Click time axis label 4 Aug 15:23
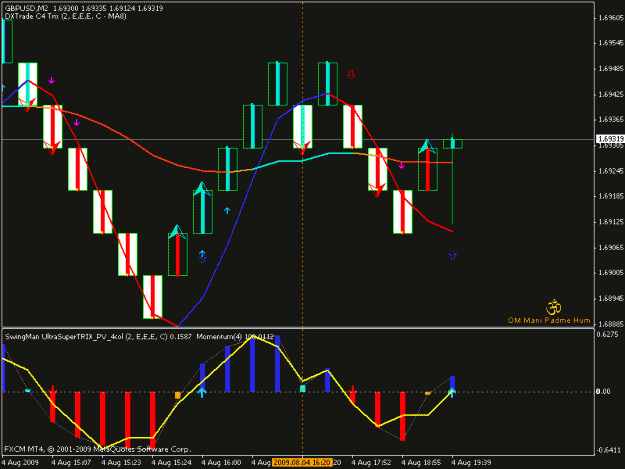625x469 pixels. point(121,463)
